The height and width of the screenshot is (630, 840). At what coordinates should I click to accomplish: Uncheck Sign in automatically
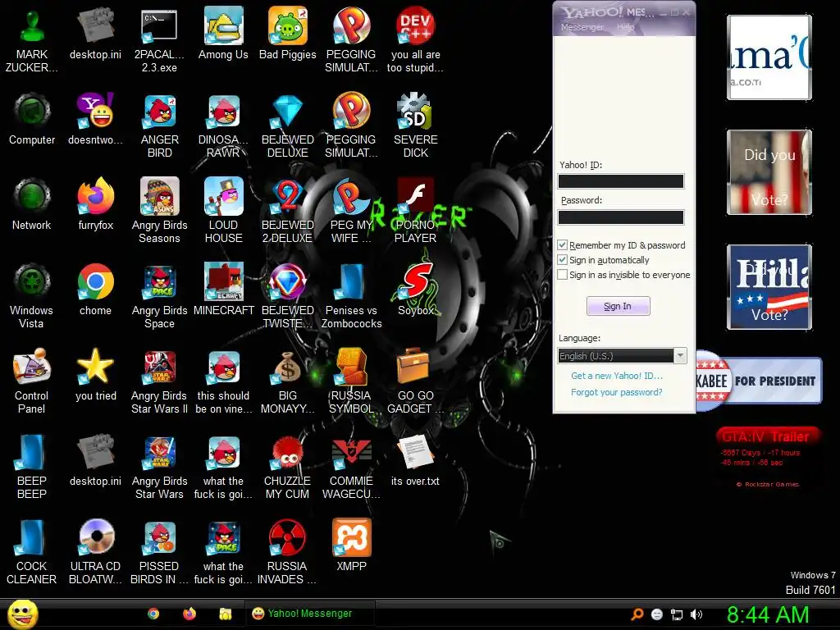click(x=562, y=260)
